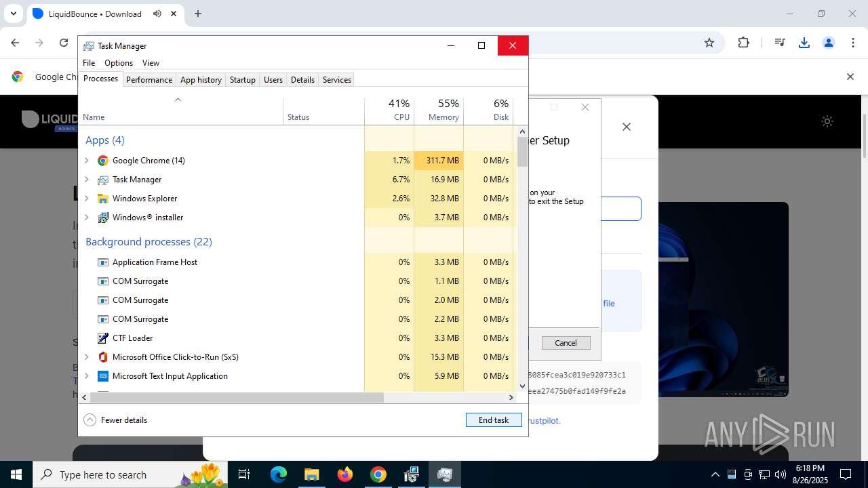Viewport: 868px width, 488px height.
Task: Click the Microsoft Office Click-to-Run icon
Action: click(x=103, y=357)
